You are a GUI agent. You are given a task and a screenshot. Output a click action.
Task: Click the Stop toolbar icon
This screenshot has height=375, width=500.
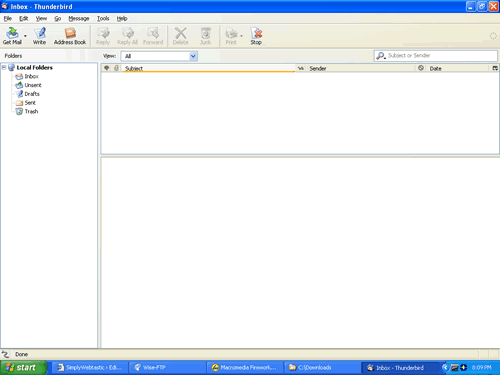pyautogui.click(x=256, y=36)
